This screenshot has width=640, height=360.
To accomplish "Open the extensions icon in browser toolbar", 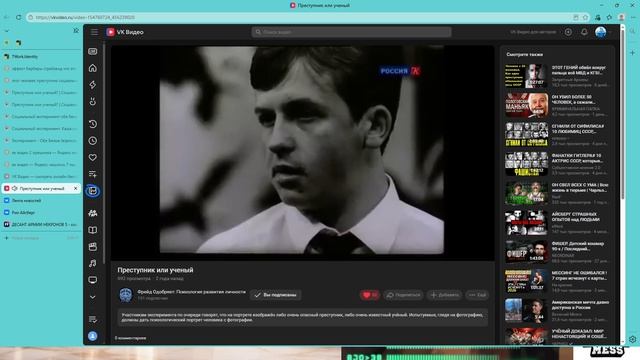I will pyautogui.click(x=598, y=17).
